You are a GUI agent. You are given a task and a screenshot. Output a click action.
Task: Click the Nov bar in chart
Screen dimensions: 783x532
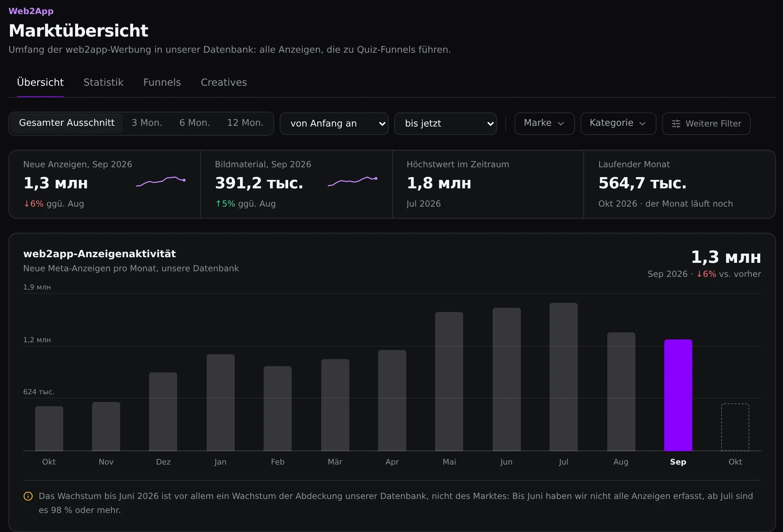click(x=106, y=426)
